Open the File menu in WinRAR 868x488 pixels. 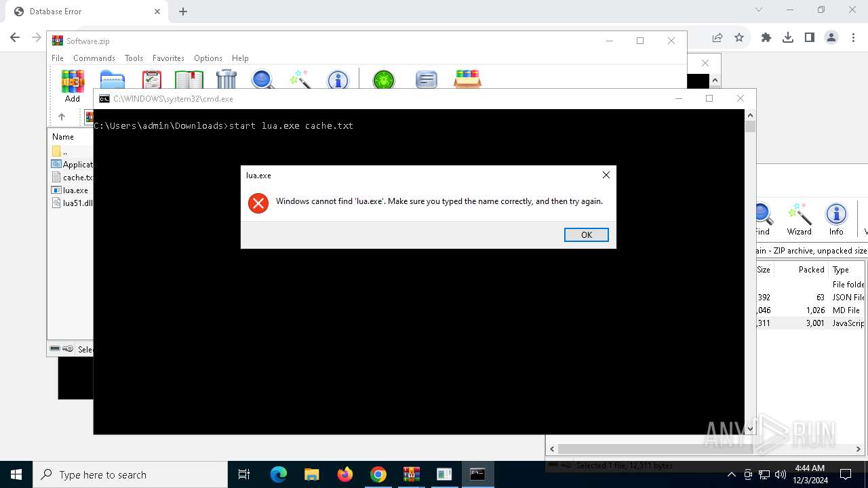(x=58, y=58)
